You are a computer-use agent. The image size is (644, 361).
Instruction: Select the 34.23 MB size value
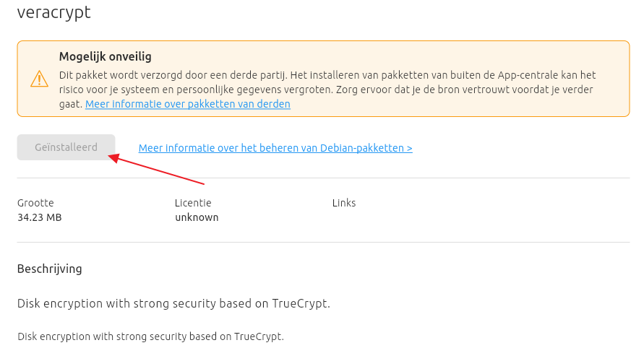tap(39, 217)
